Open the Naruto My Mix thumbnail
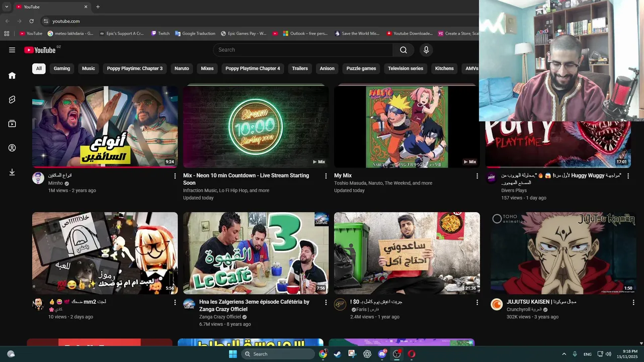The width and height of the screenshot is (644, 362). tap(407, 126)
